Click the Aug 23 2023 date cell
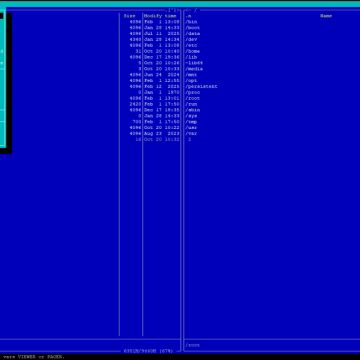Viewport: 360px width, 360px height. click(x=162, y=133)
